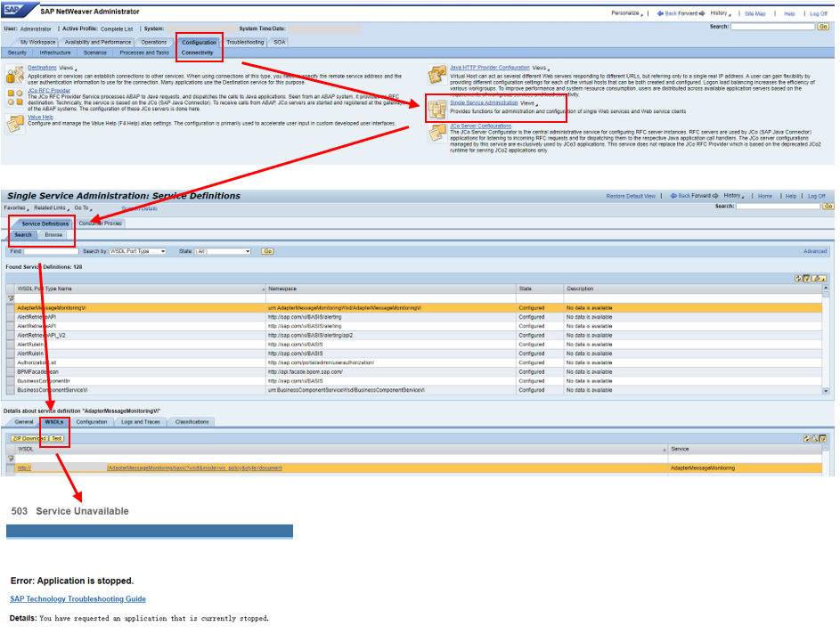Click the AdapterMessageMonitoring basic WSDL URL link
The image size is (840, 634).
point(194,468)
